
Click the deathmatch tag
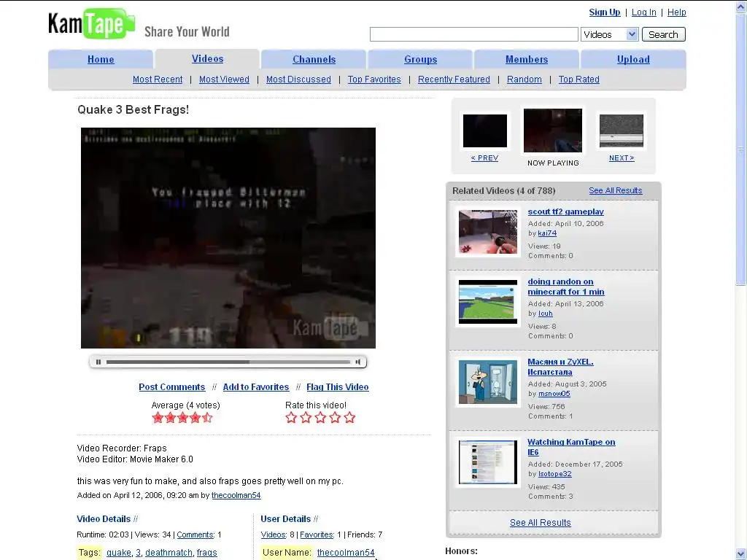tap(169, 553)
